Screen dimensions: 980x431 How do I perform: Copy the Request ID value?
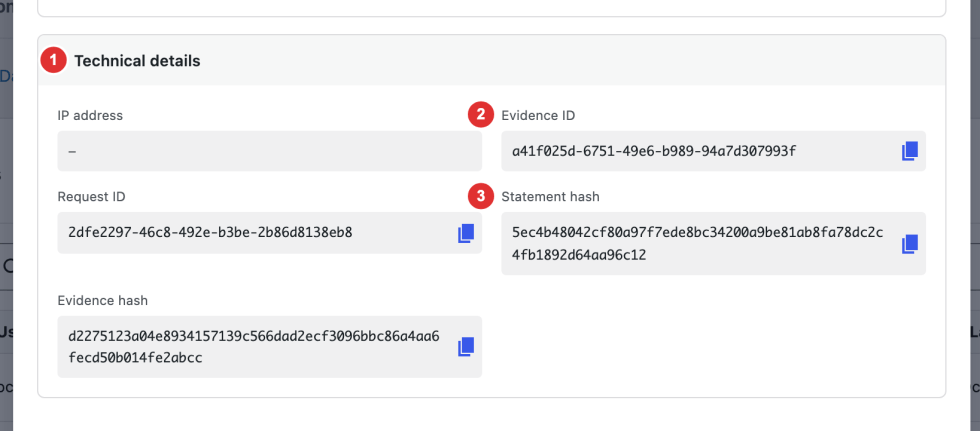click(466, 233)
